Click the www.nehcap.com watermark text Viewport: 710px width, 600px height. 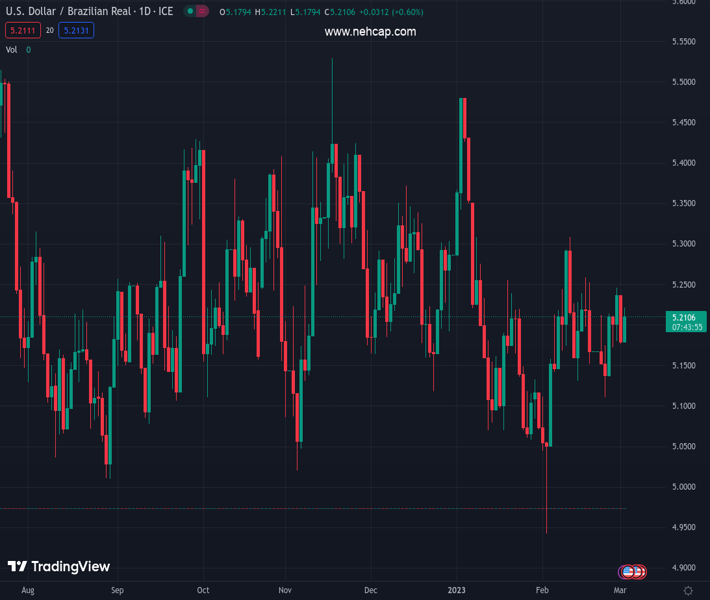370,32
